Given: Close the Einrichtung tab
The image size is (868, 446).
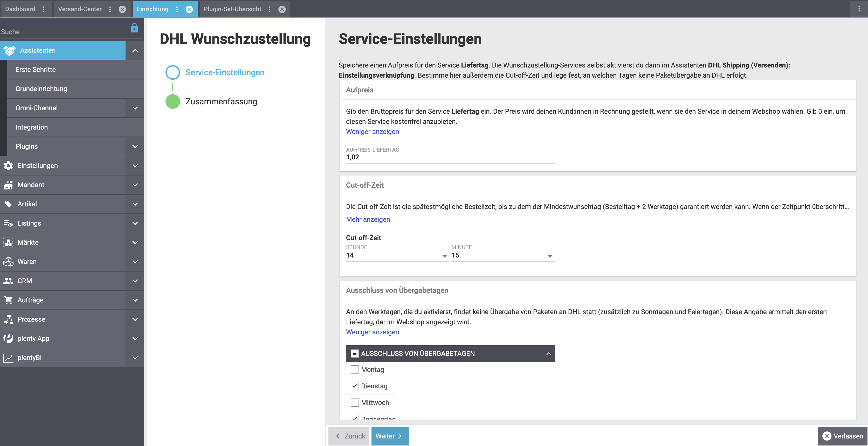Looking at the screenshot, I should [189, 9].
